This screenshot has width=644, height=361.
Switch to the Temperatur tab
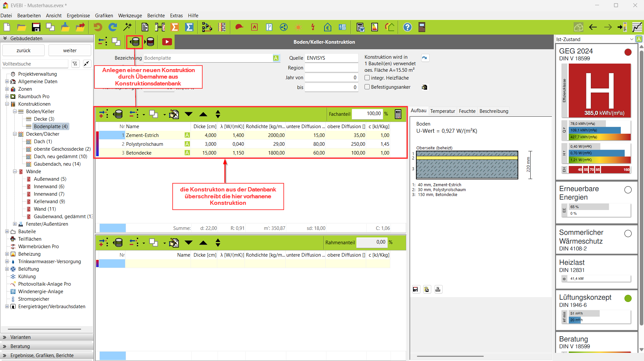click(442, 111)
